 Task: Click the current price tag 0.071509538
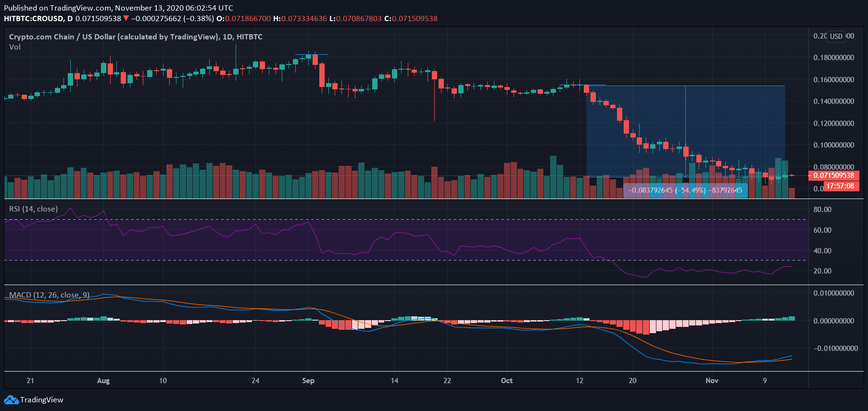tap(834, 175)
